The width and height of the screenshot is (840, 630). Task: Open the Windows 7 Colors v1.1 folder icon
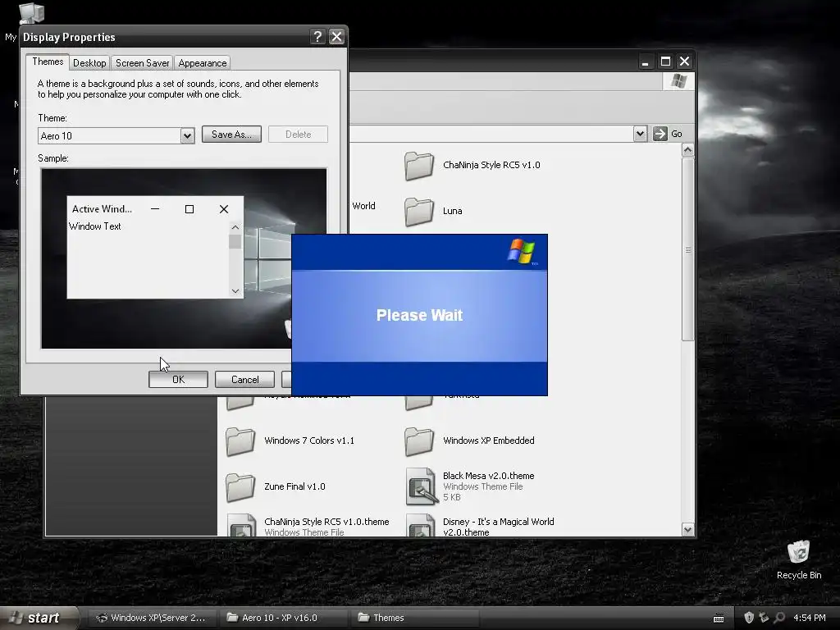point(240,441)
